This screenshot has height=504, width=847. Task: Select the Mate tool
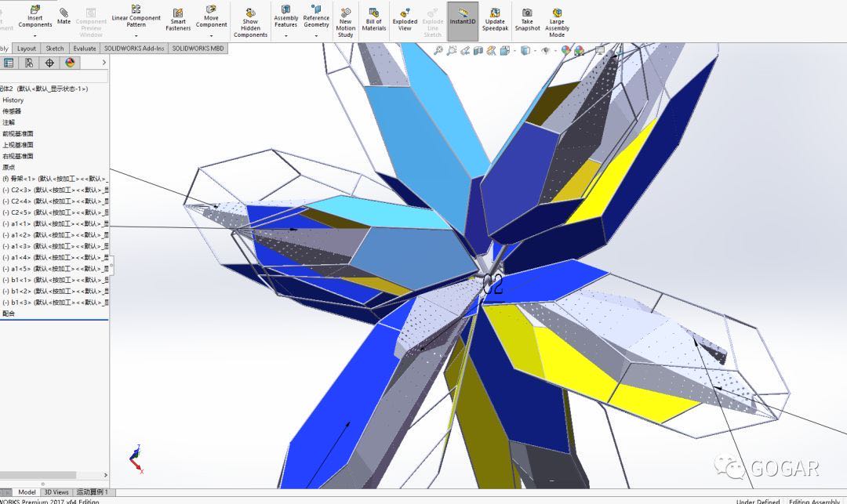64,16
